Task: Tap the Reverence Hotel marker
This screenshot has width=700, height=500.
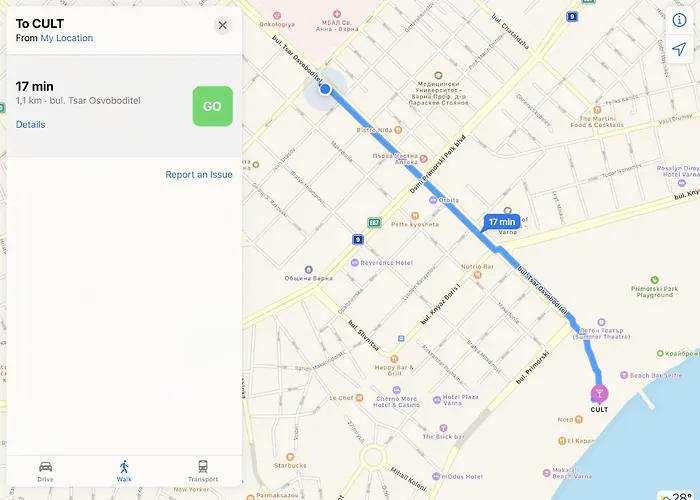Action: point(354,262)
